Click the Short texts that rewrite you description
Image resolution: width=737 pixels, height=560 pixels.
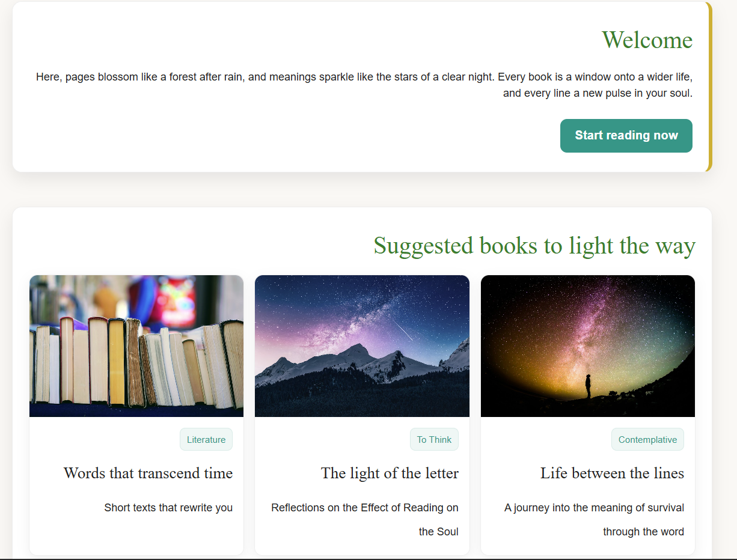pos(168,508)
